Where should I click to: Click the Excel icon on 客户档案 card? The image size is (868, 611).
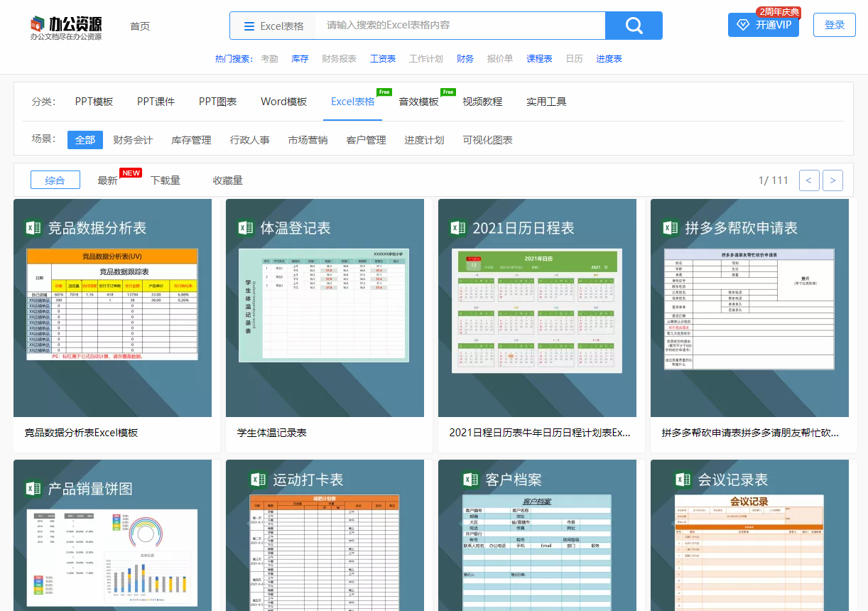470,480
